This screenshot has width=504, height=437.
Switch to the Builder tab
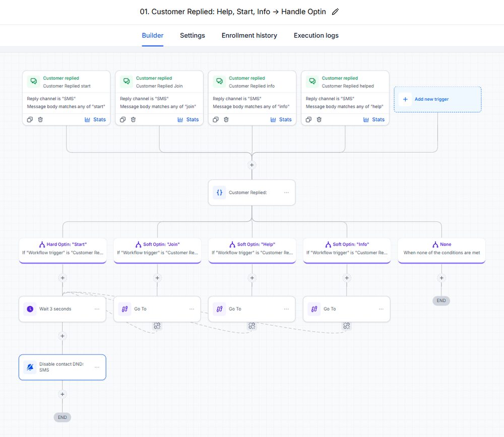coord(153,35)
